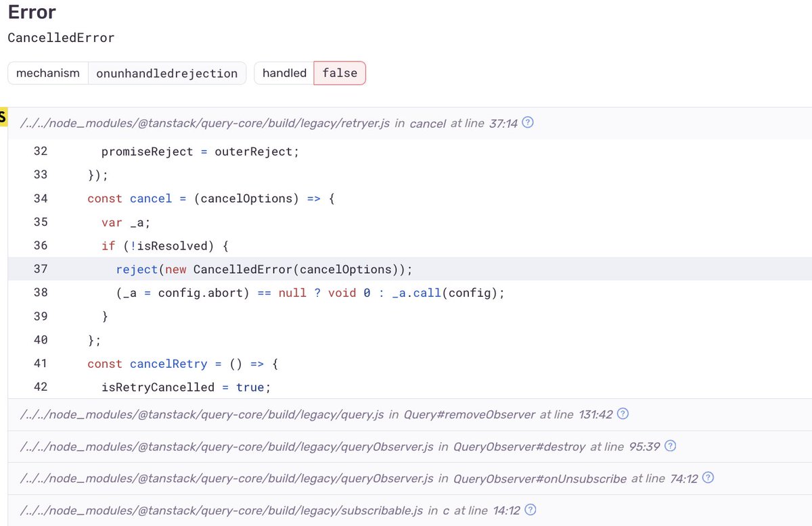This screenshot has width=812, height=526.
Task: Click code line 41 const cancelRetry
Action: click(x=410, y=364)
